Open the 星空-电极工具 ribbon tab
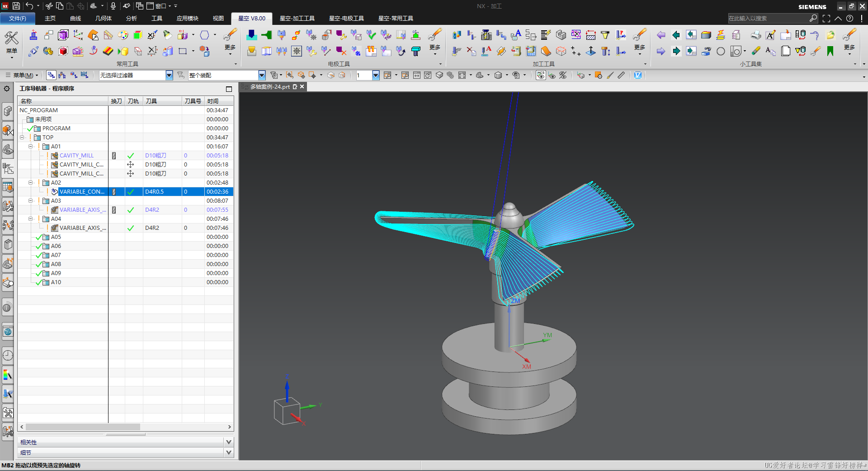Viewport: 868px width, 471px height. click(346, 19)
